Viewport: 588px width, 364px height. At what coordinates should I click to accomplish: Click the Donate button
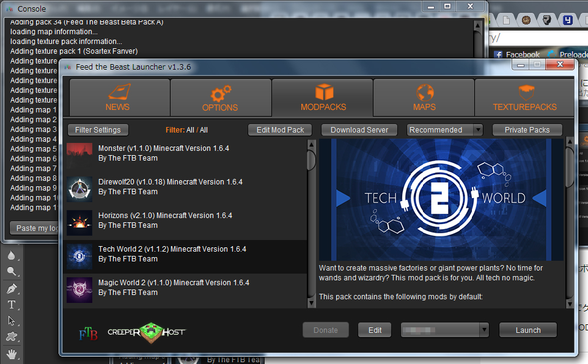click(x=326, y=330)
